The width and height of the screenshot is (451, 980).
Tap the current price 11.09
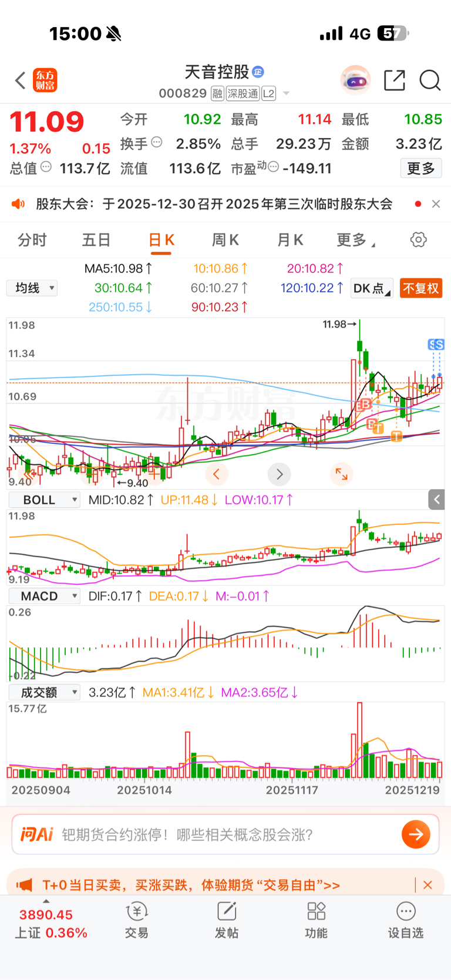pos(47,122)
